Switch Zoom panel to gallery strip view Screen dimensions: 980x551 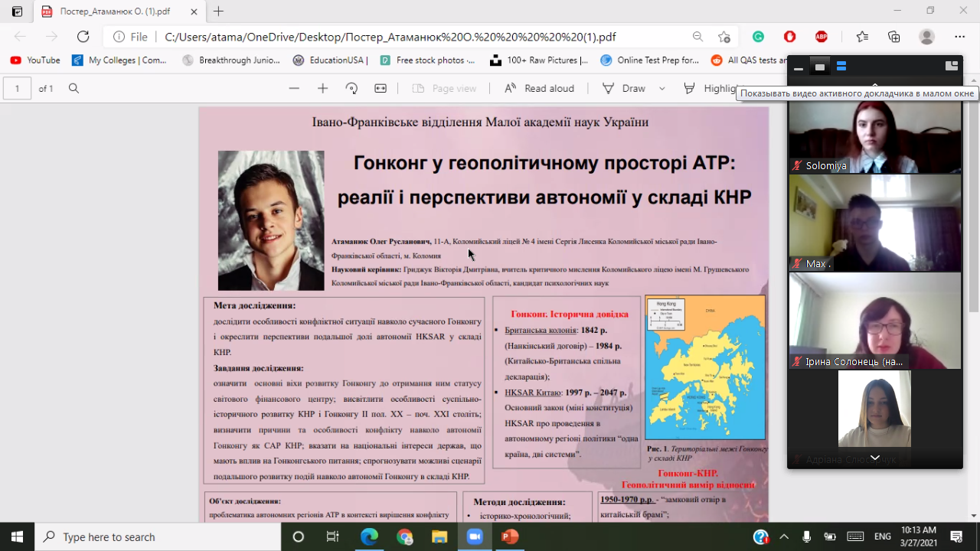click(841, 67)
